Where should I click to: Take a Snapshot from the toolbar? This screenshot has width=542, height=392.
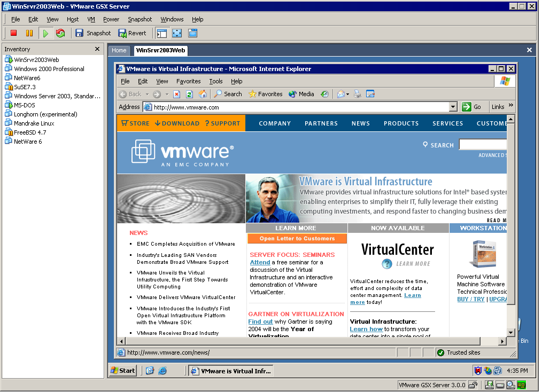[x=93, y=33]
